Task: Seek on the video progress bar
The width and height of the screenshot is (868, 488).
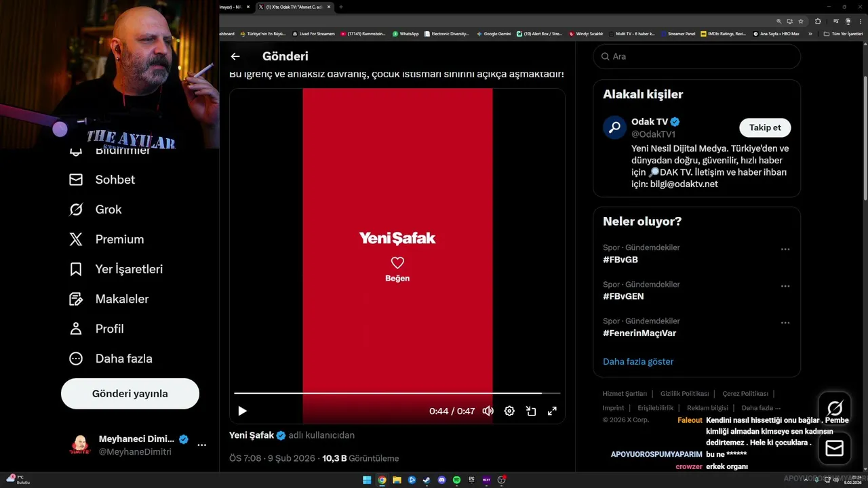Action: click(x=397, y=393)
